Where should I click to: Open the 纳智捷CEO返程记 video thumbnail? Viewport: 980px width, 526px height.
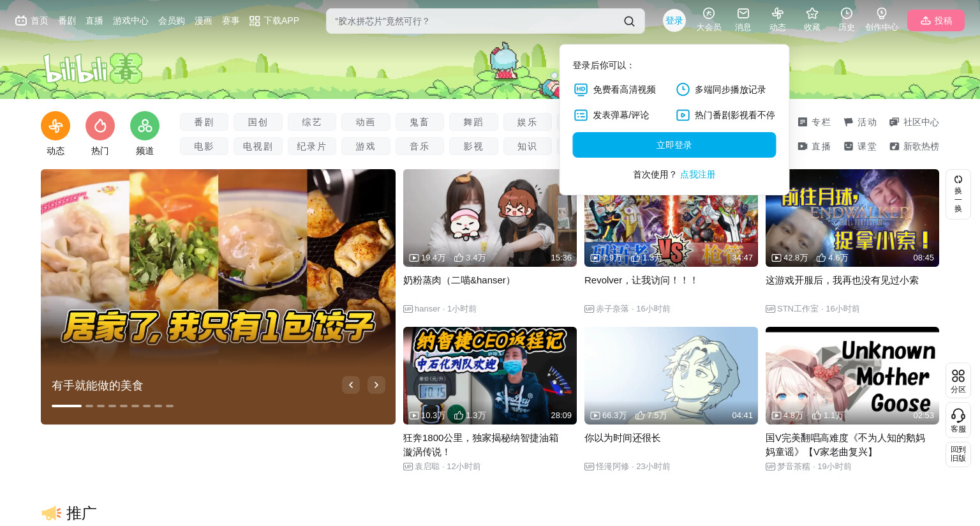490,375
